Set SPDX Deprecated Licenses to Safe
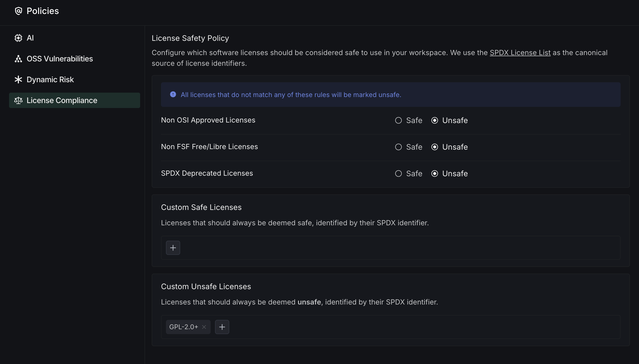Screen dimensions: 639x364 [x=398, y=174]
